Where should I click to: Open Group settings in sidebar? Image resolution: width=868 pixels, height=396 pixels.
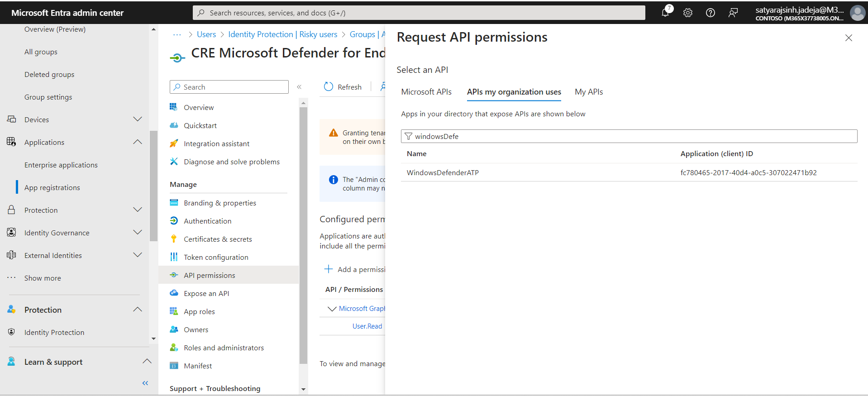point(48,97)
